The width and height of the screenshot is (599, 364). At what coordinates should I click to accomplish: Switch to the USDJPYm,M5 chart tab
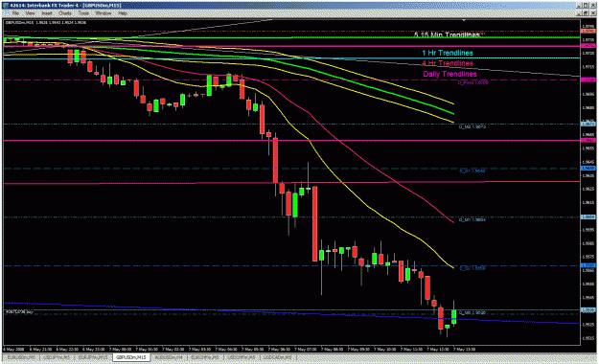pos(57,357)
